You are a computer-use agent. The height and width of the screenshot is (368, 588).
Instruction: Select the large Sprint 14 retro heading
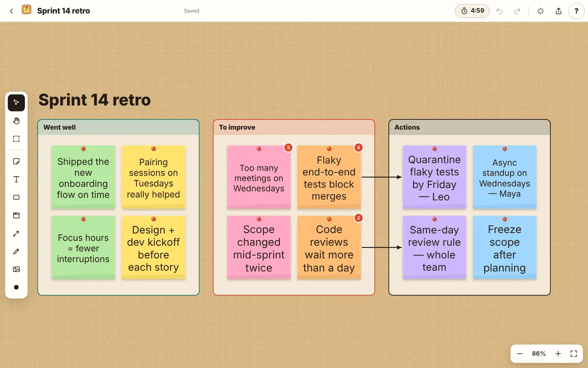95,100
